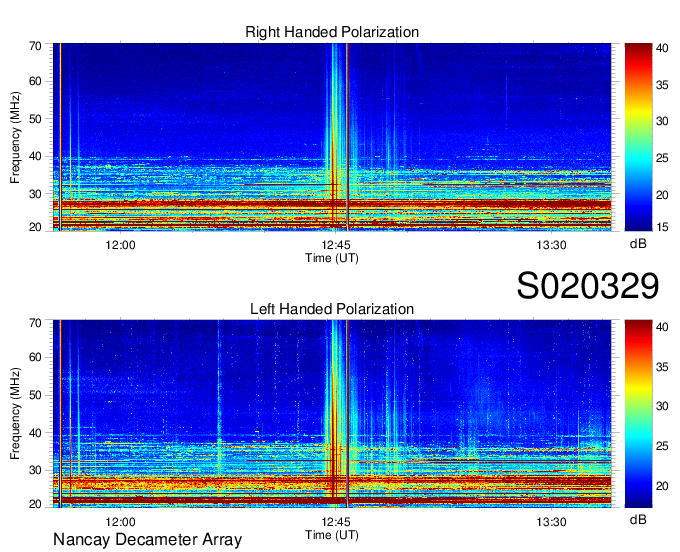Click the 'dB' label under bottom colorbar
680x552 pixels.
click(x=638, y=519)
